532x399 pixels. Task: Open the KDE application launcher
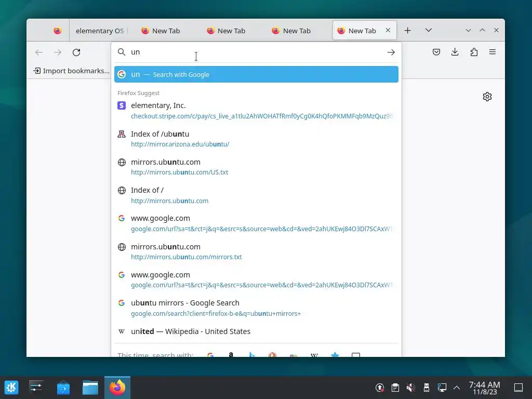click(11, 387)
